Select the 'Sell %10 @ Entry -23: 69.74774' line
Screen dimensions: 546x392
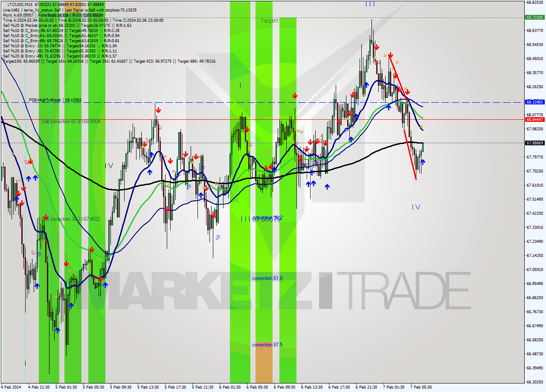[x=60, y=46]
